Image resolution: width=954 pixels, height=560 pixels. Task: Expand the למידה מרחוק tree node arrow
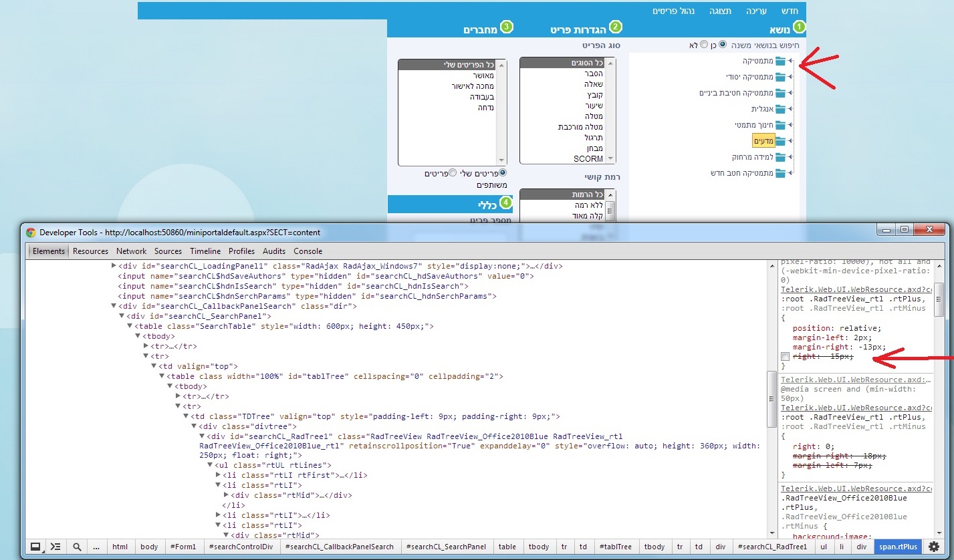pyautogui.click(x=790, y=157)
